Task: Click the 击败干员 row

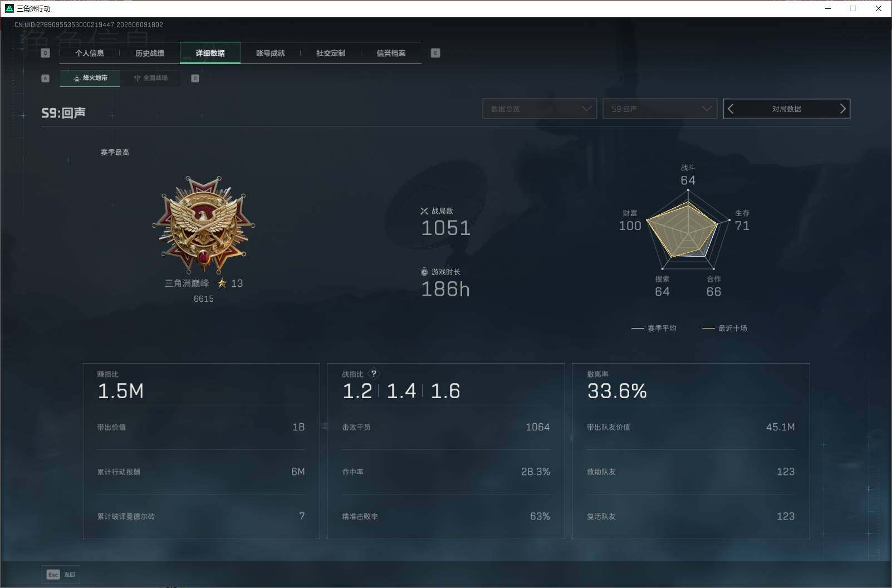Action: [446, 427]
